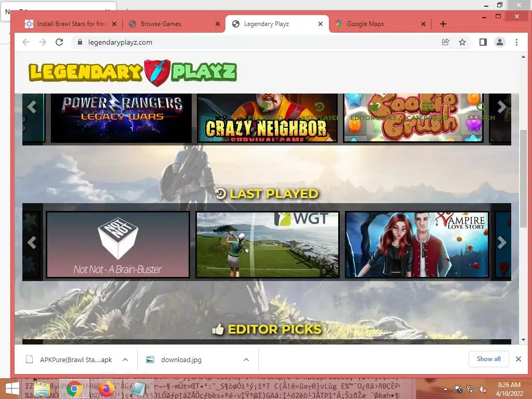Slide featured carousel to previous games

[x=32, y=107]
